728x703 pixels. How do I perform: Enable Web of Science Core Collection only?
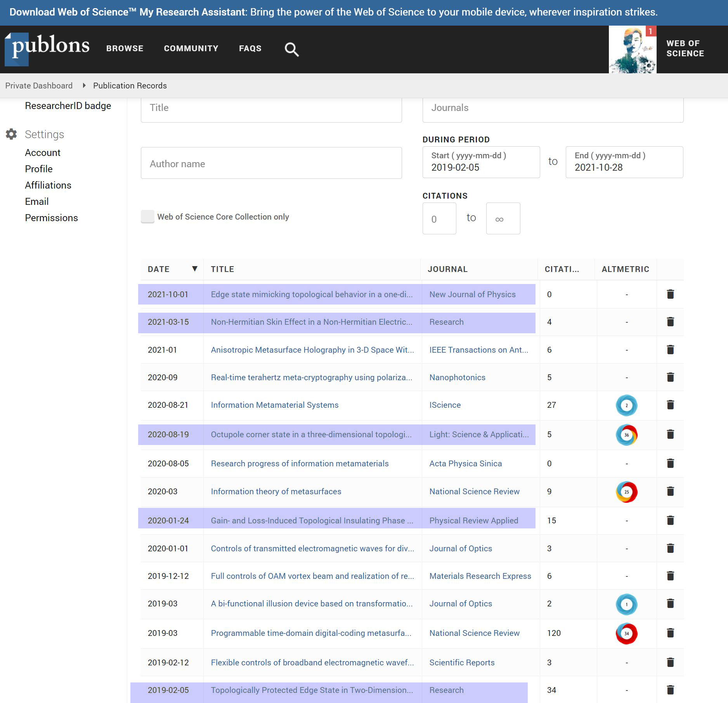pos(147,217)
